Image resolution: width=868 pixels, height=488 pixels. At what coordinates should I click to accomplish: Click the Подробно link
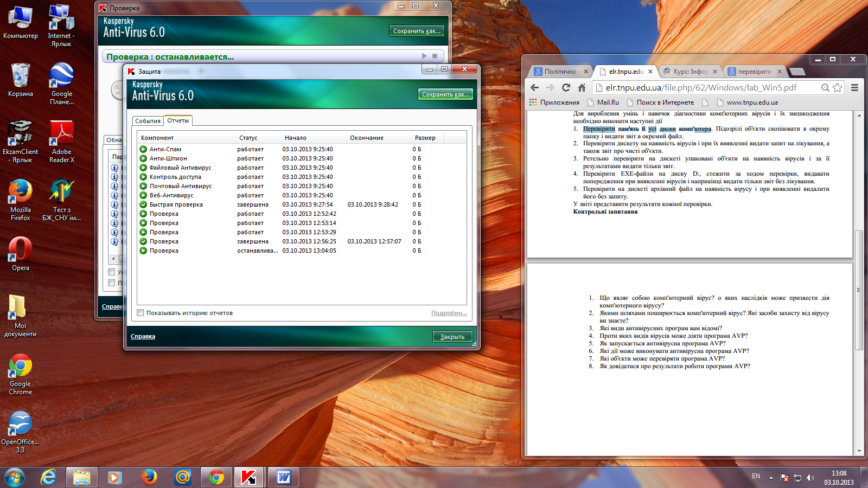[x=449, y=313]
